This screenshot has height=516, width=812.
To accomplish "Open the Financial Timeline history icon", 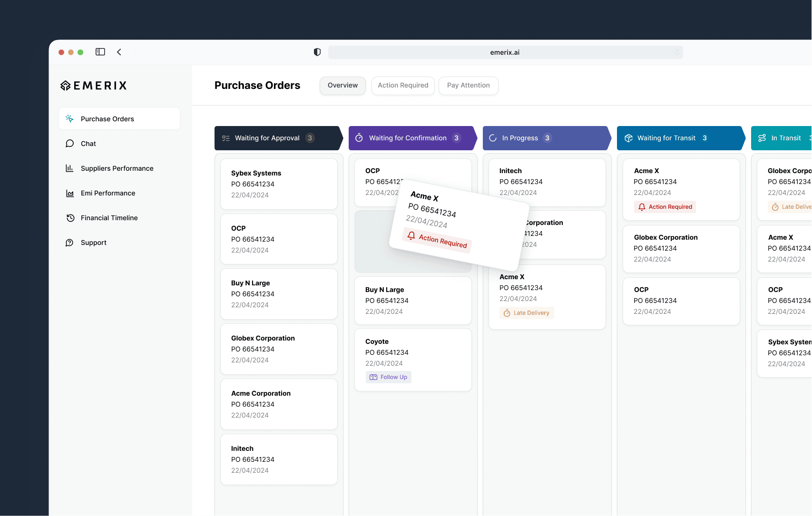I will (70, 218).
